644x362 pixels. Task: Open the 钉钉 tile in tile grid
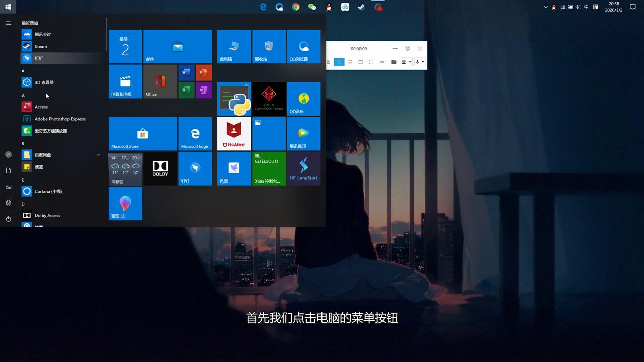(x=195, y=168)
